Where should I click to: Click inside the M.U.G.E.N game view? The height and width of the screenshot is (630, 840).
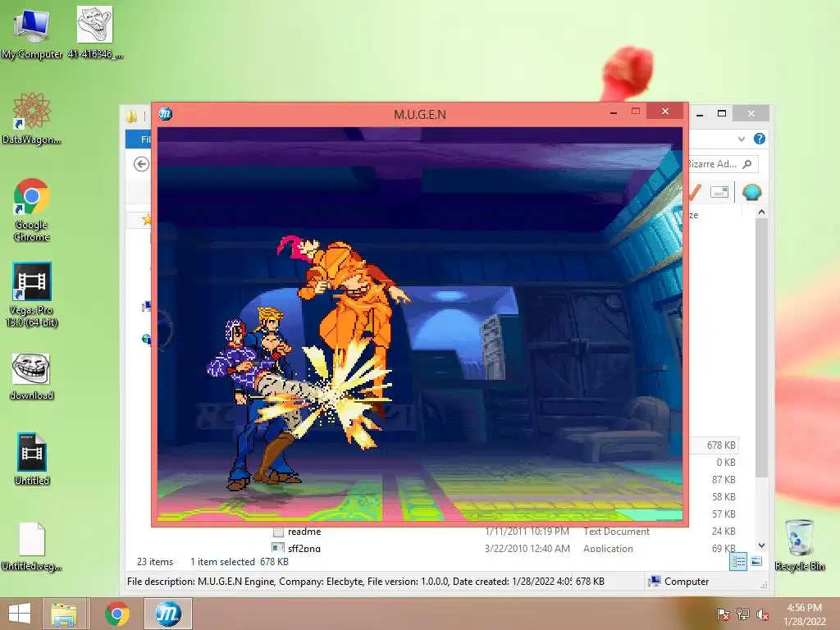pyautogui.click(x=419, y=323)
